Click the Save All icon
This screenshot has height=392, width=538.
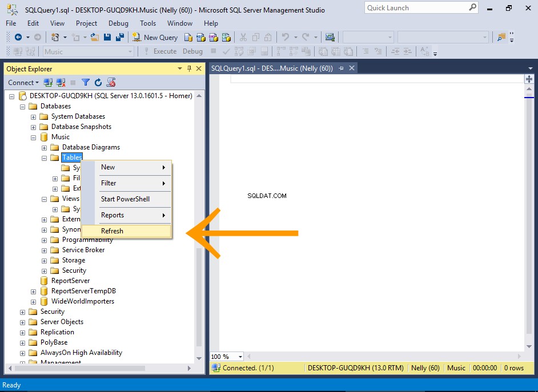(x=120, y=37)
